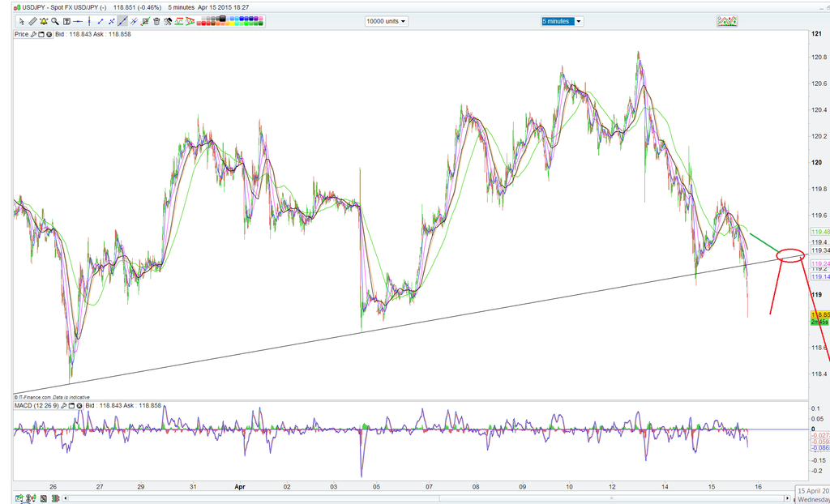This screenshot has height=504, width=830.
Task: Click the export chart icon at bottom left
Action: pos(19,498)
